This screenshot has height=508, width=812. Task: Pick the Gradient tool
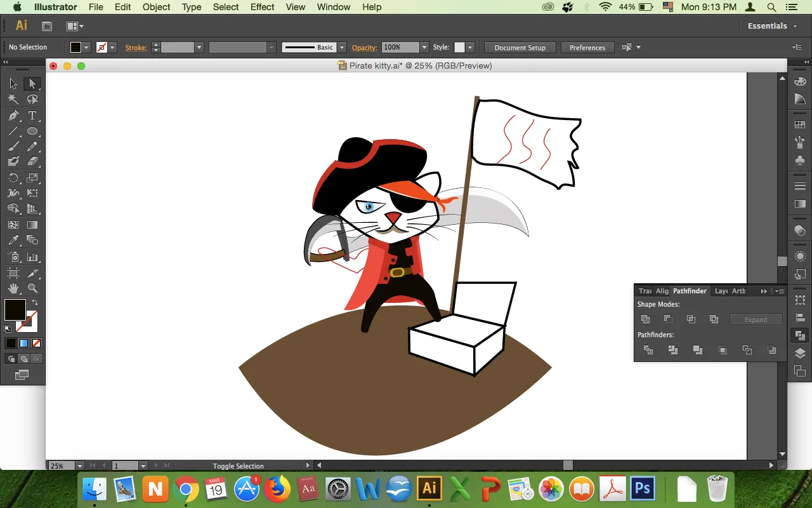coord(32,225)
